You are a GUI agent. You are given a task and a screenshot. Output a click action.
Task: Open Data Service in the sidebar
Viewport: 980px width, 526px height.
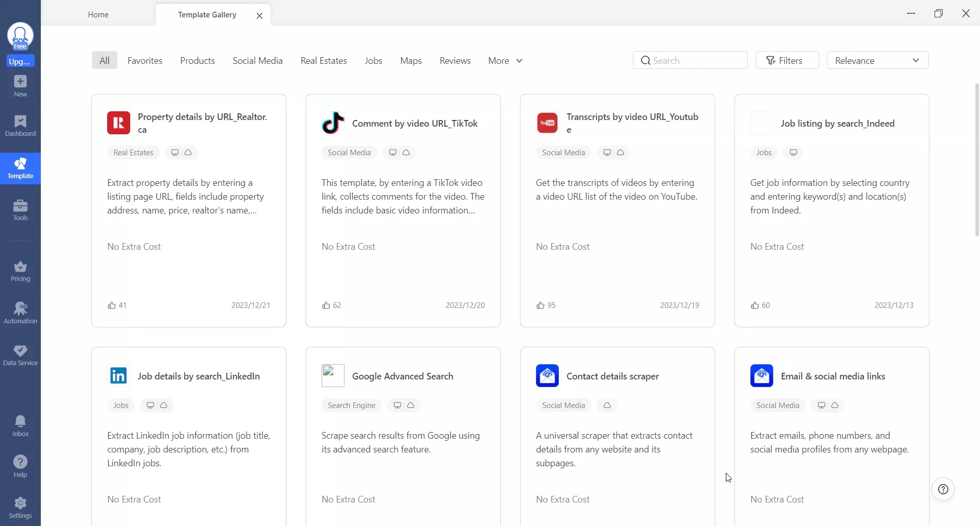(x=20, y=355)
